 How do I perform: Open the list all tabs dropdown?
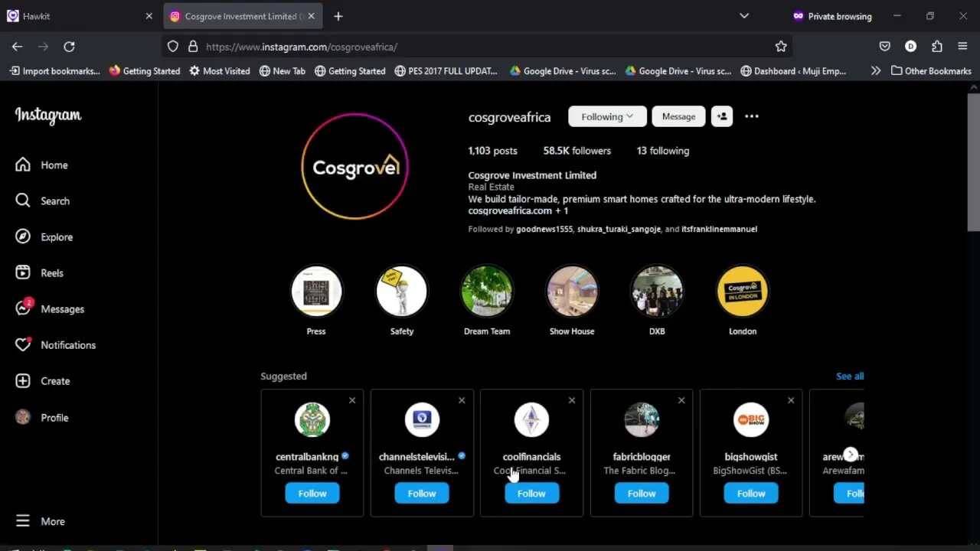click(744, 16)
